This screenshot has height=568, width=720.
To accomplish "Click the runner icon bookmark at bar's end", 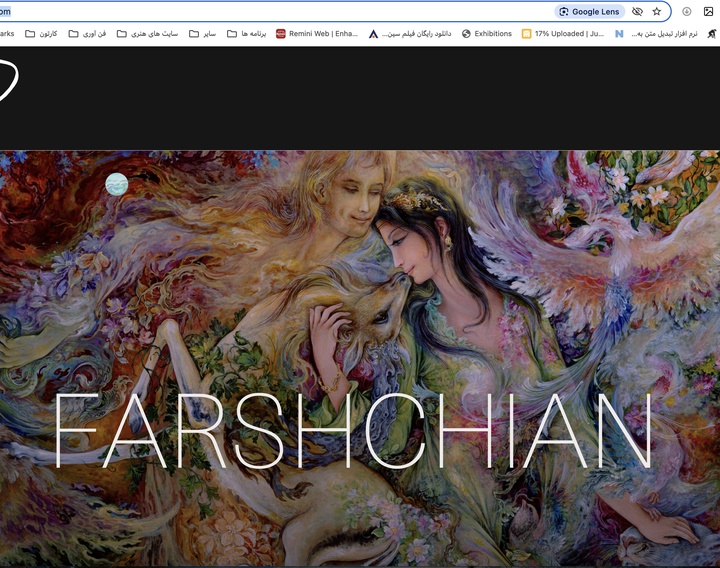I will [x=712, y=34].
